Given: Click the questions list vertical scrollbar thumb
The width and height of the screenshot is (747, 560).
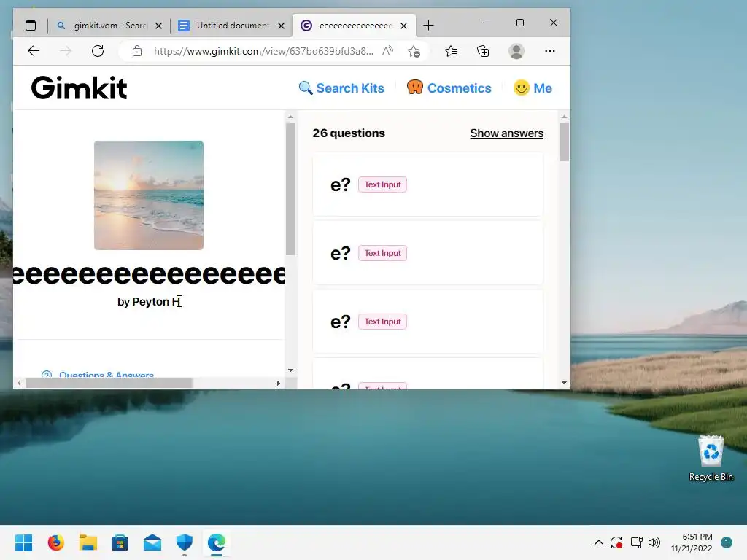Looking at the screenshot, I should click(x=564, y=142).
